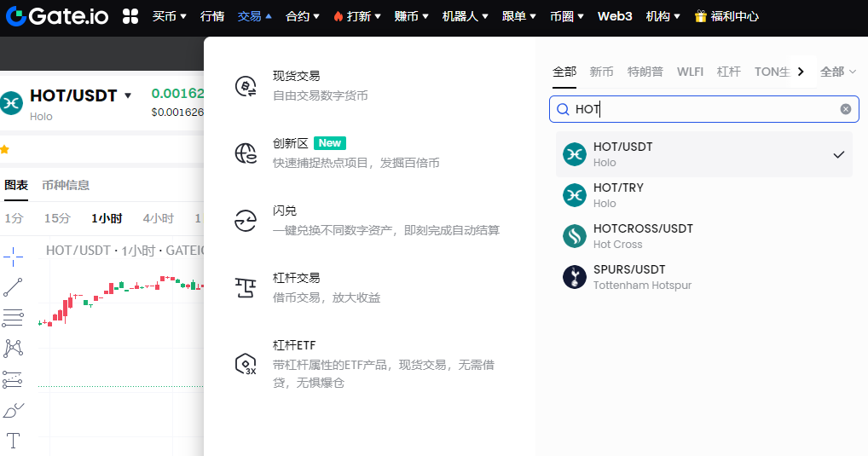Open the 全部 filter dropdown on right

click(837, 72)
